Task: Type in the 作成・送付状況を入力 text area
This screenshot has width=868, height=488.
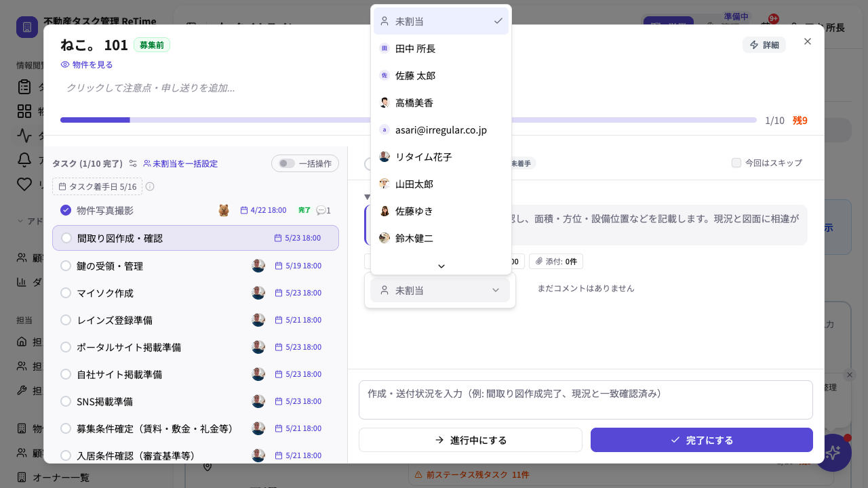Action: pos(586,400)
